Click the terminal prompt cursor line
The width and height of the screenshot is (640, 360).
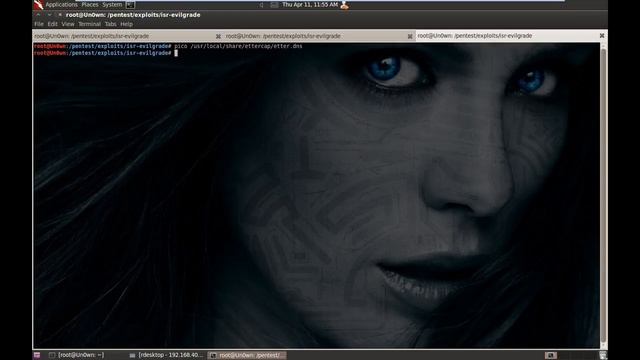tap(106, 53)
